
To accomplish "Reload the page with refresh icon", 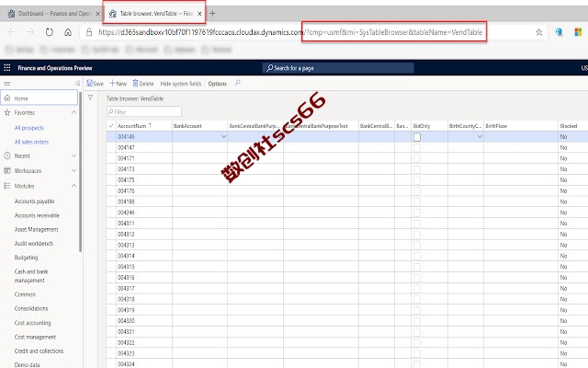I will tap(49, 32).
